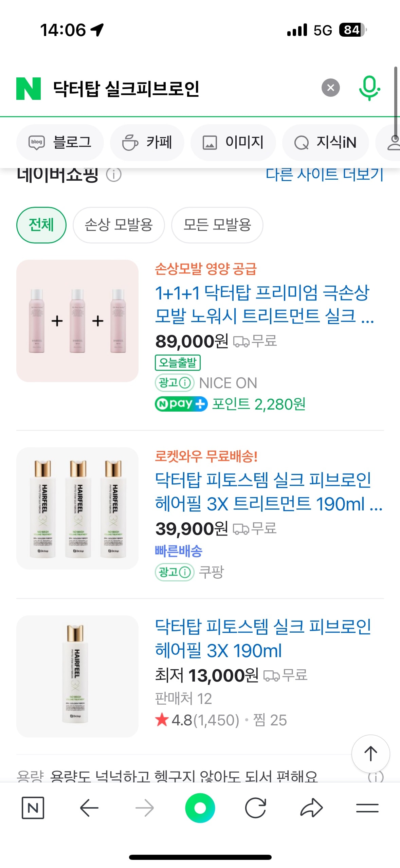Clear the search text with X button
Viewport: 400px width, 868px height.
[330, 88]
